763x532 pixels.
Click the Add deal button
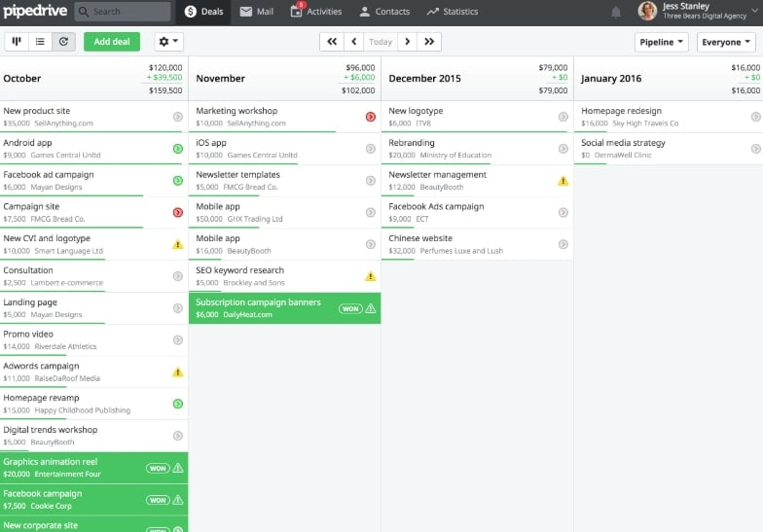112,42
